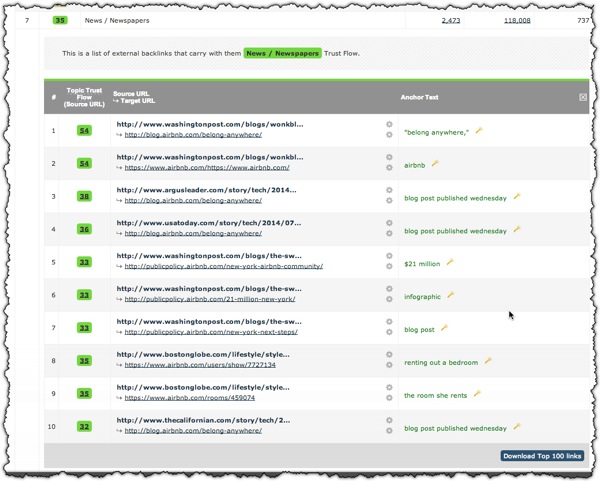600x481 pixels.
Task: Click the highlighter icon next to "airbnb" anchor text
Action: [x=434, y=163]
